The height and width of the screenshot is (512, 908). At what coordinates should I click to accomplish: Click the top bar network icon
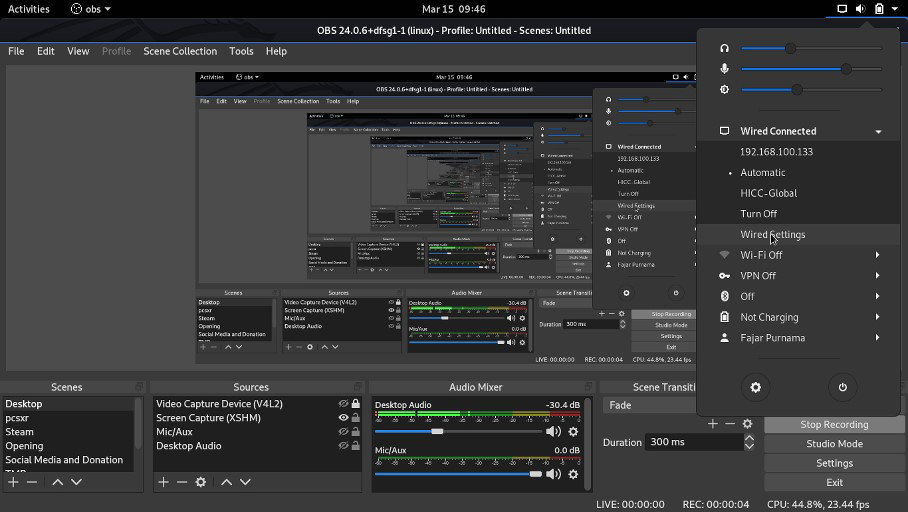(x=842, y=9)
